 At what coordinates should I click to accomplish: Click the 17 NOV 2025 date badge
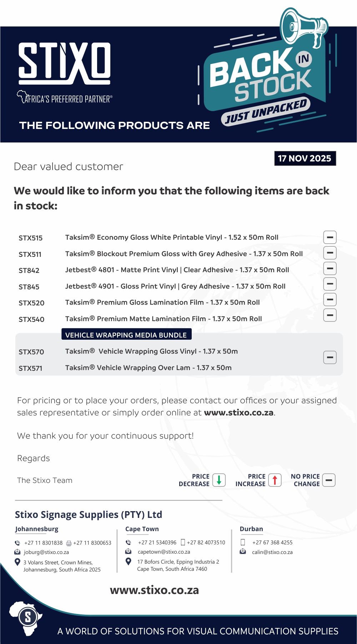(305, 159)
